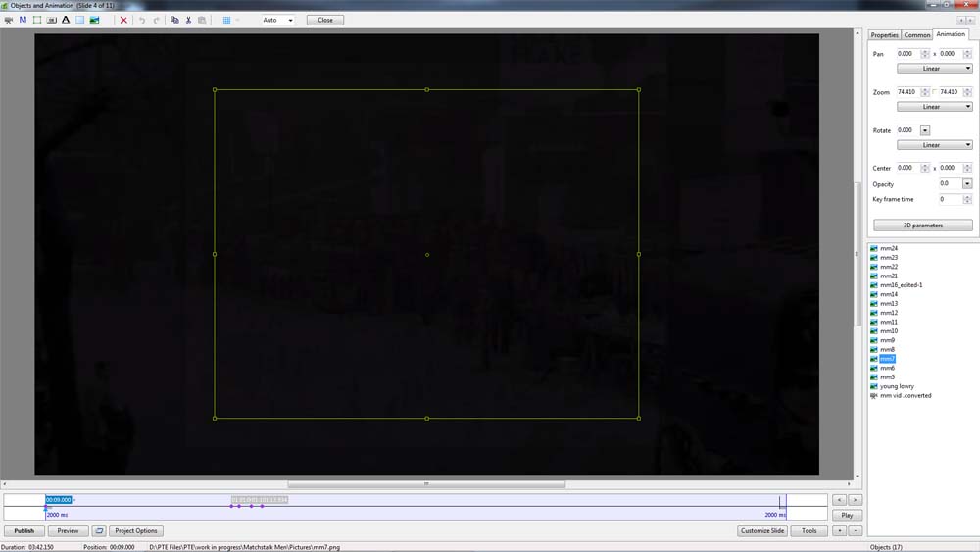Viewport: 980px width, 552px height.
Task: Select the mm14 object in the list
Action: coord(889,294)
